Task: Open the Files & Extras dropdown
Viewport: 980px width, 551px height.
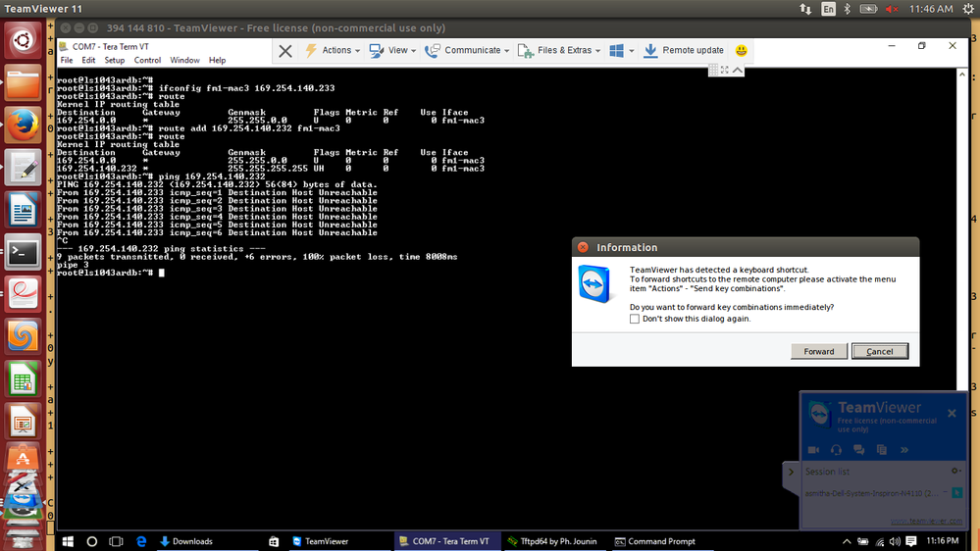Action: [x=559, y=51]
